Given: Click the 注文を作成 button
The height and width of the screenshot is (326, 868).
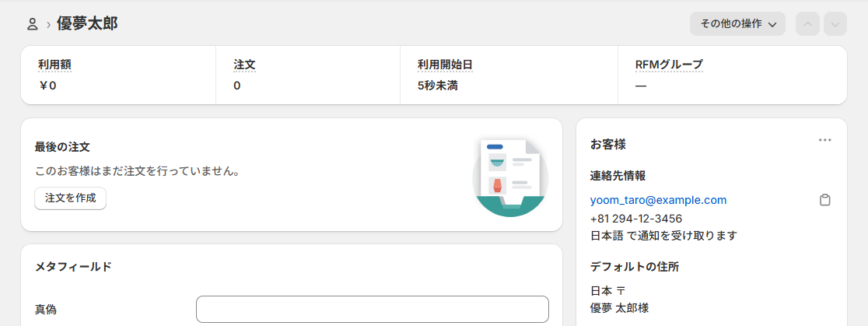Looking at the screenshot, I should point(70,198).
